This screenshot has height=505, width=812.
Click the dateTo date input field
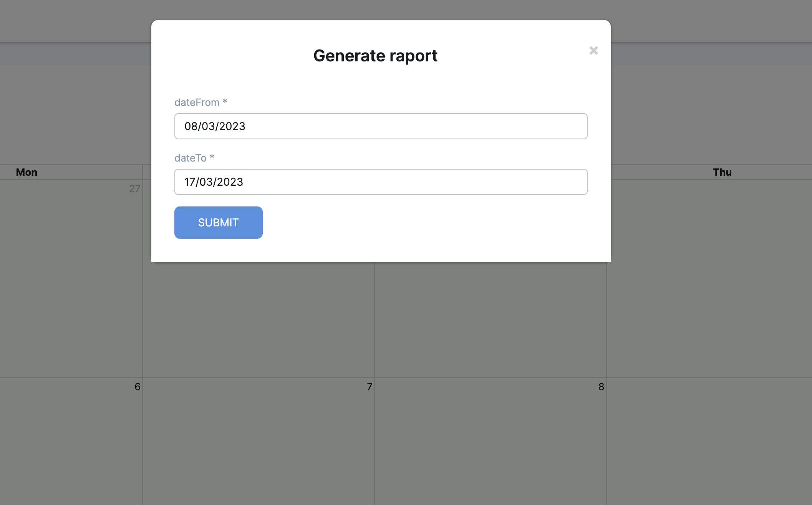[380, 182]
